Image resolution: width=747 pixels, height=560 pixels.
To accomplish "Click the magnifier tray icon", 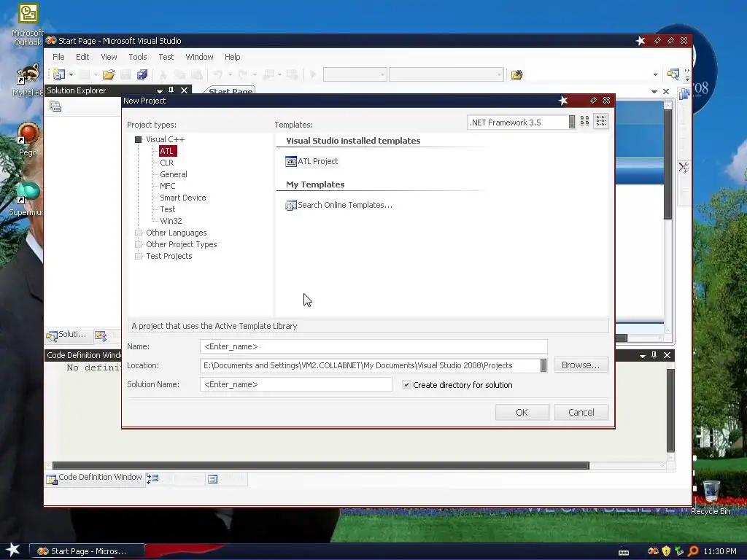I will click(693, 551).
